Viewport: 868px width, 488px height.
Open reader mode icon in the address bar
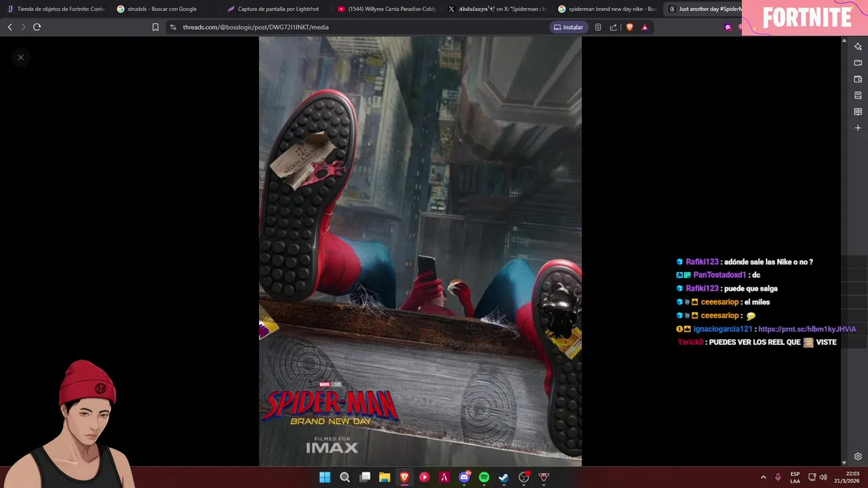coord(597,27)
